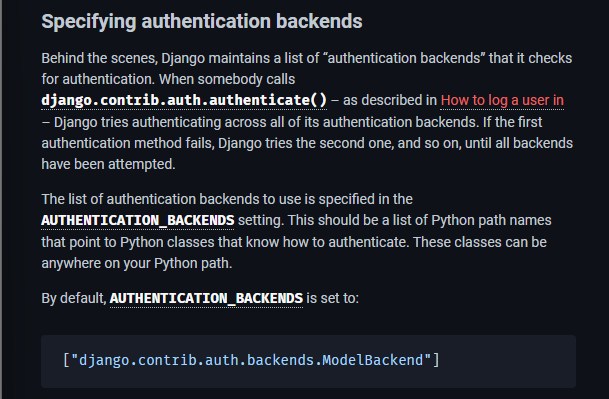
Task: Follow the AUTHENTICATION_BACKENDS setting link before "setting."
Action: [137, 220]
